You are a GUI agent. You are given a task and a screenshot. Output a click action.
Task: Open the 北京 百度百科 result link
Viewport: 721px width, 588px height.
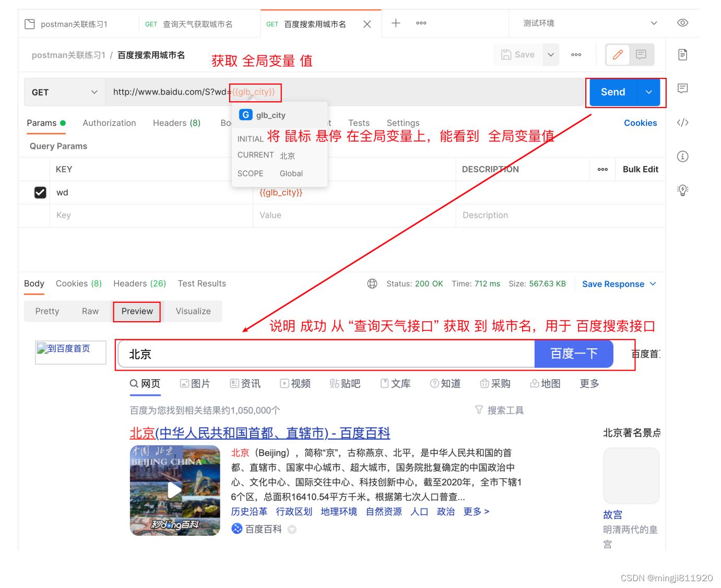[260, 433]
